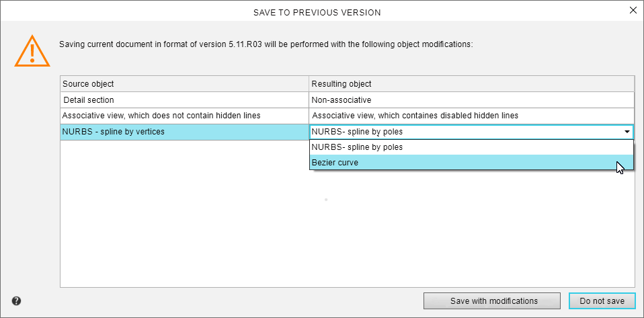Select the NURBS - spline by vertices cell
Screen dimensions: 644x318
(x=184, y=132)
